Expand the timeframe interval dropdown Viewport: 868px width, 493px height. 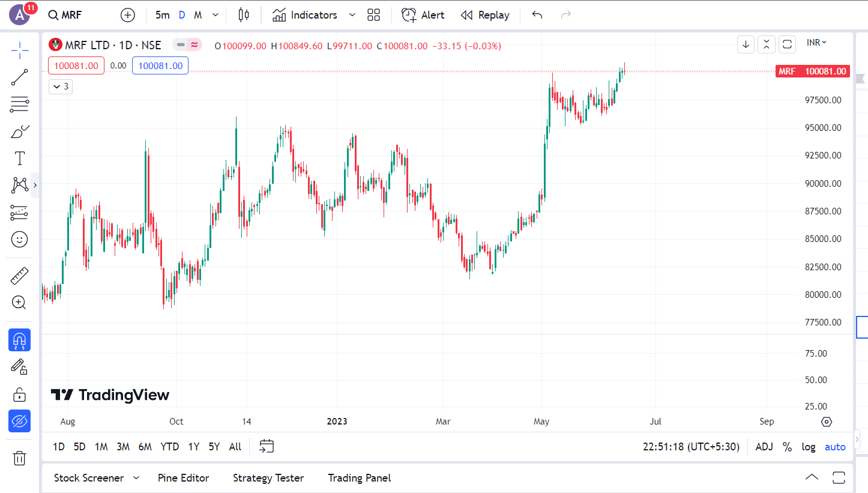tap(215, 15)
